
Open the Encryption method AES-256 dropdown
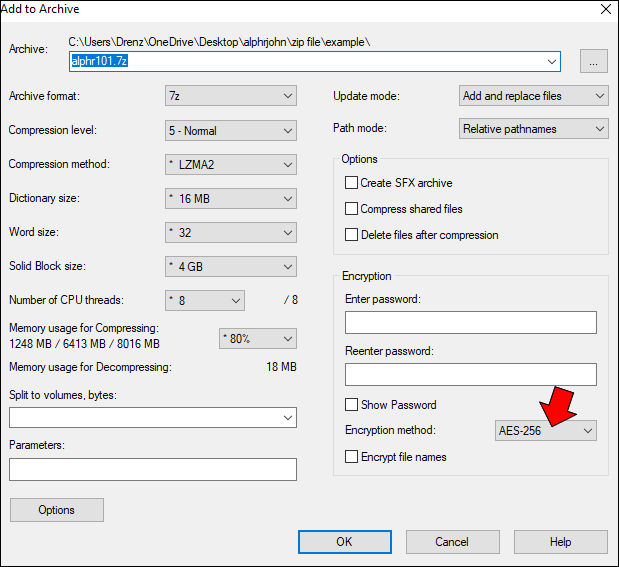pos(546,430)
